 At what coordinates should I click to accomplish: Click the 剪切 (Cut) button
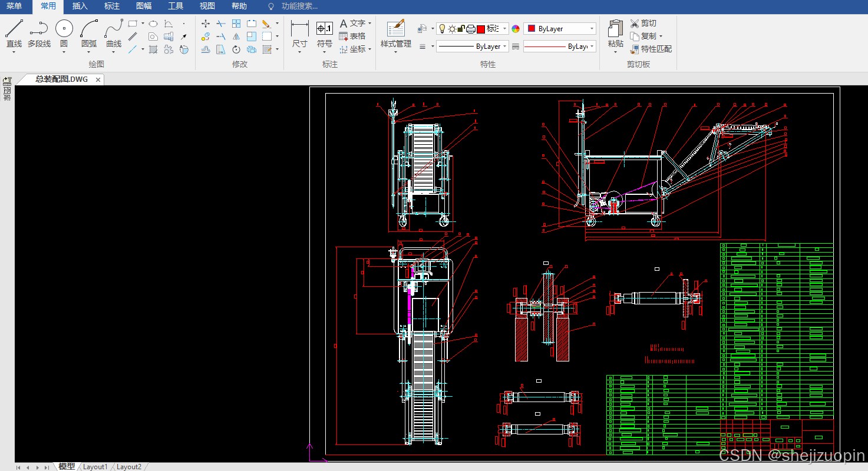click(x=643, y=23)
